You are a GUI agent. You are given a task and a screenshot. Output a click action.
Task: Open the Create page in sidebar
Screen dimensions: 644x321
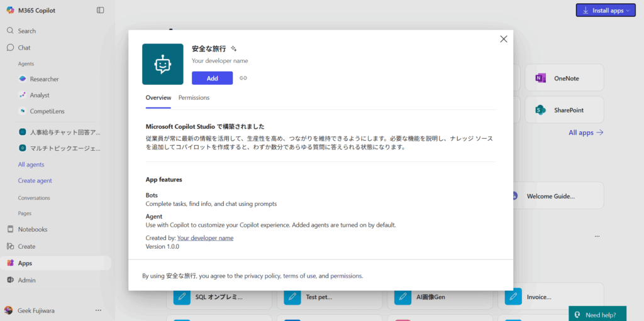coord(26,246)
